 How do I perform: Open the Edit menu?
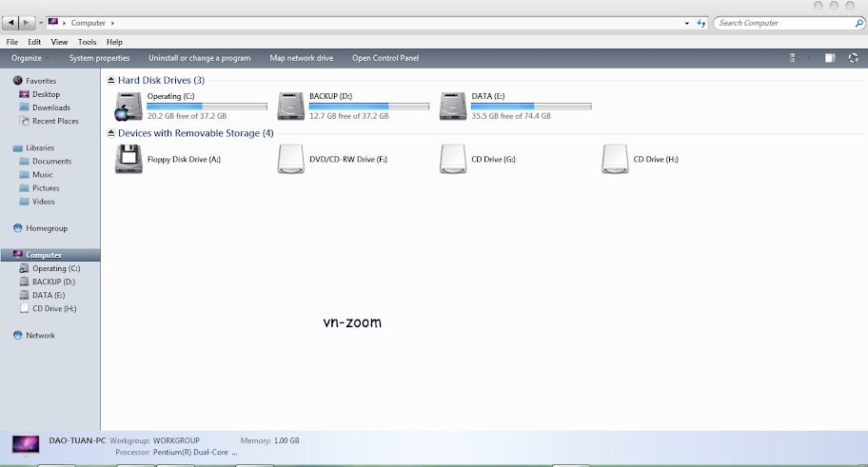34,42
